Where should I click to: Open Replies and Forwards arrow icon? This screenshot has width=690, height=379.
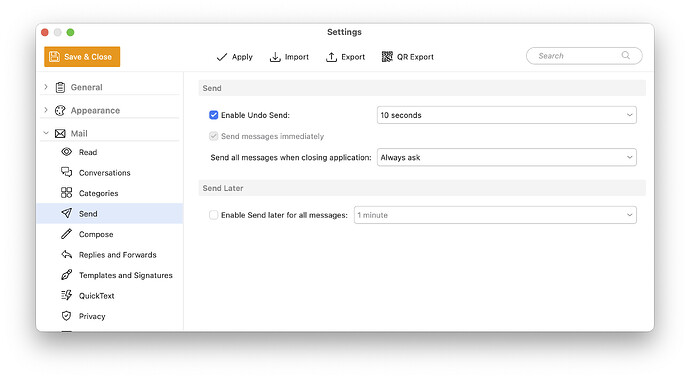pos(66,254)
